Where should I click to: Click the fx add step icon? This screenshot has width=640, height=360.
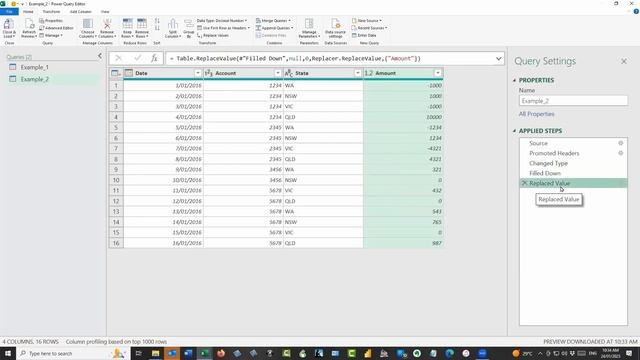pos(154,58)
